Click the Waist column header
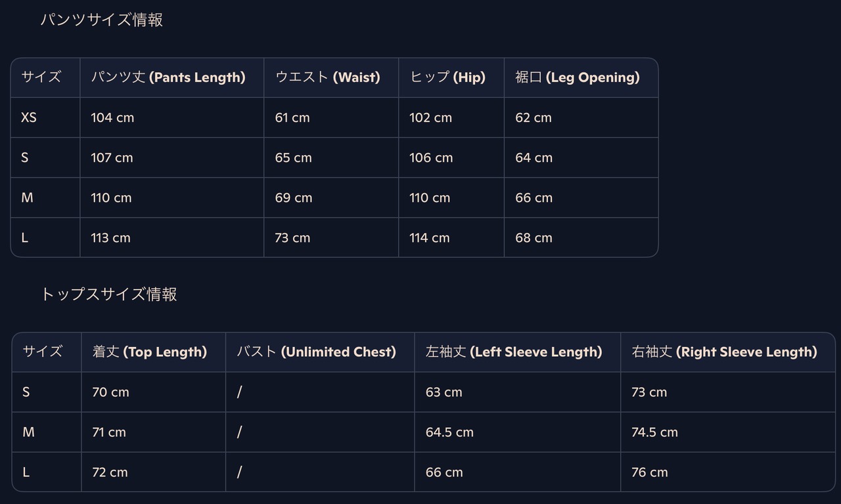The width and height of the screenshot is (841, 504). 327,78
